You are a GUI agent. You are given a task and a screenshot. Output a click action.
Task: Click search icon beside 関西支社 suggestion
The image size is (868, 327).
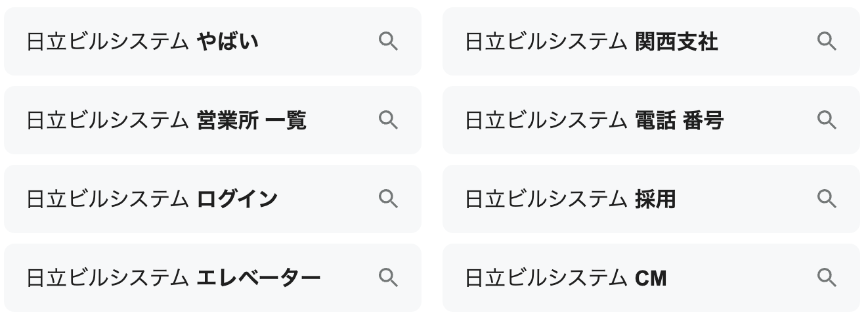(827, 41)
